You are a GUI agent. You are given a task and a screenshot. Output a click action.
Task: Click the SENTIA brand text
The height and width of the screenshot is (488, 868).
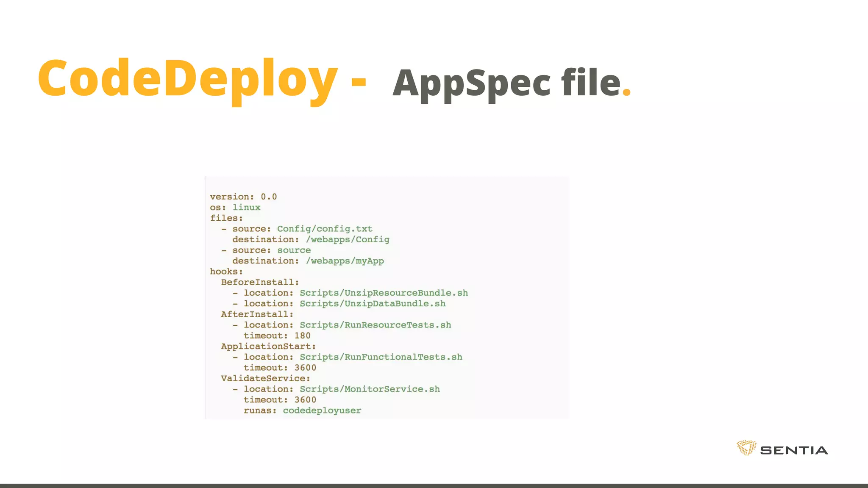pos(794,450)
